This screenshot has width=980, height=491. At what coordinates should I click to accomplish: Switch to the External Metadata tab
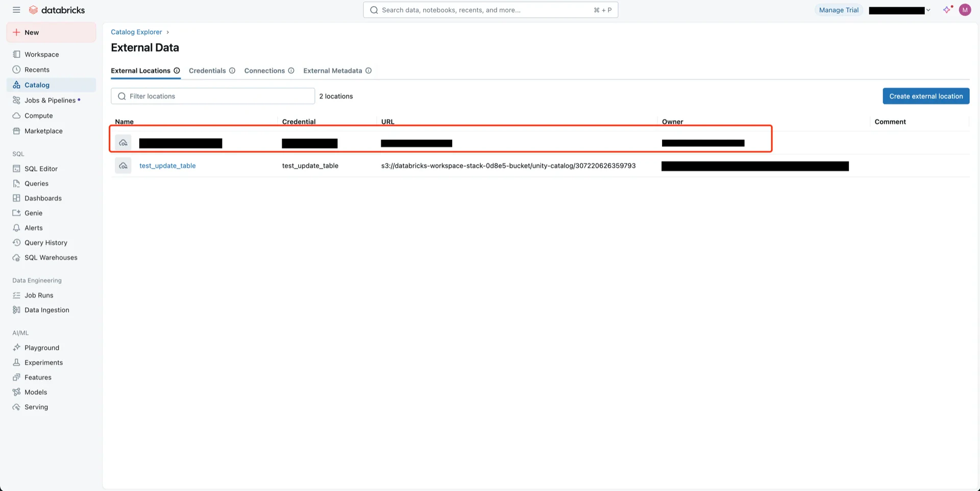click(x=332, y=70)
